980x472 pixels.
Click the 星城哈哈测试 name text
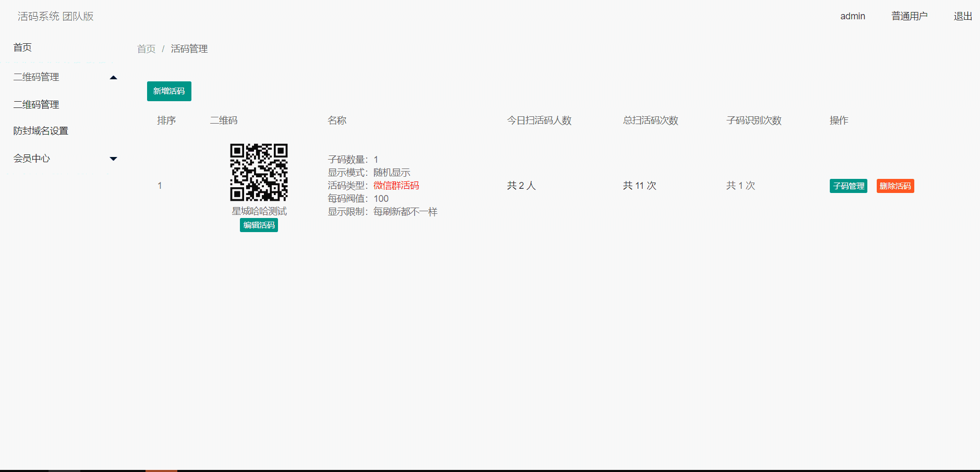point(259,211)
